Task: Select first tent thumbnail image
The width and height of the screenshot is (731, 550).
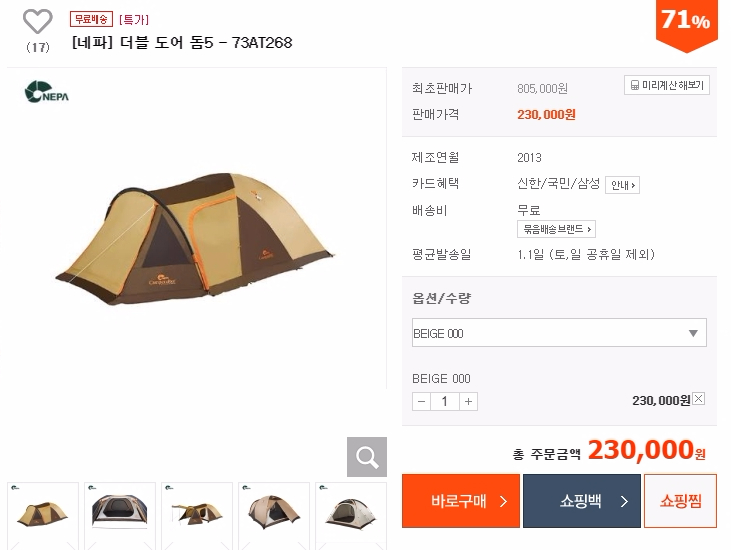Action: tap(43, 517)
